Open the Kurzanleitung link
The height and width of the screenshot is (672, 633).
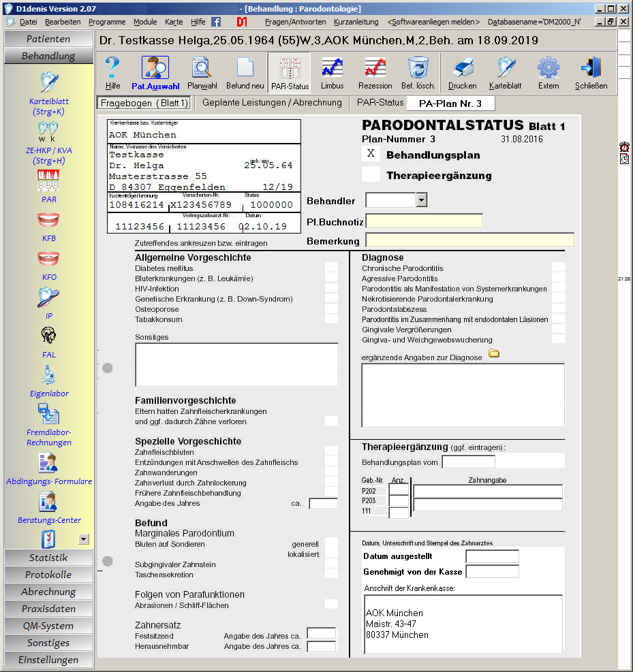(356, 22)
